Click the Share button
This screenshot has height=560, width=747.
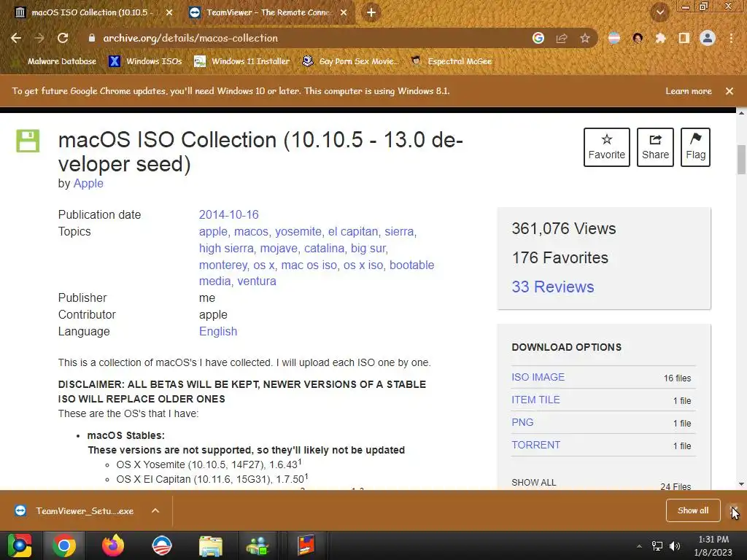(x=655, y=147)
